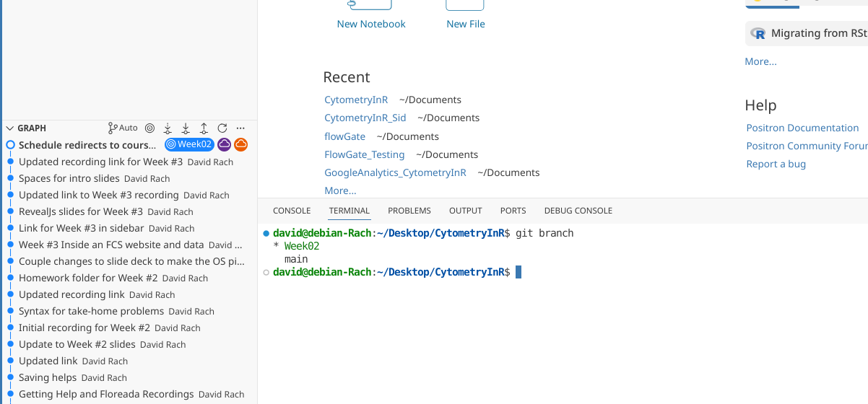Image resolution: width=868 pixels, height=404 pixels.
Task: Refresh the Git graph
Action: pyautogui.click(x=222, y=128)
